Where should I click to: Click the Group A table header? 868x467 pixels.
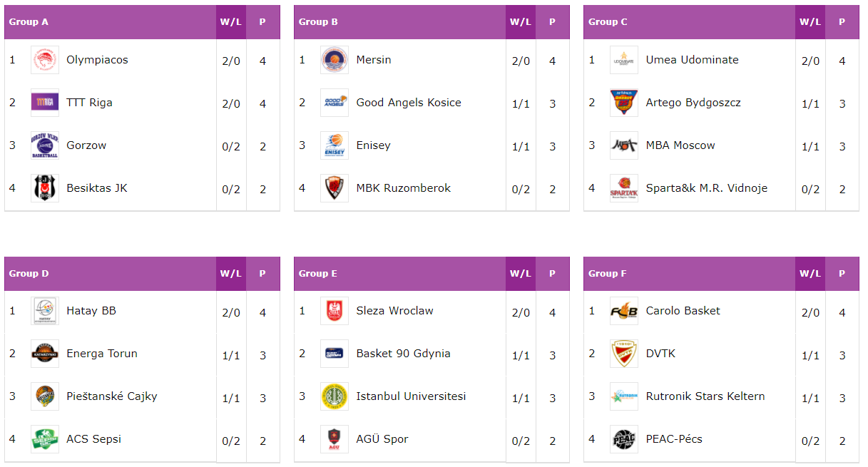coord(111,22)
